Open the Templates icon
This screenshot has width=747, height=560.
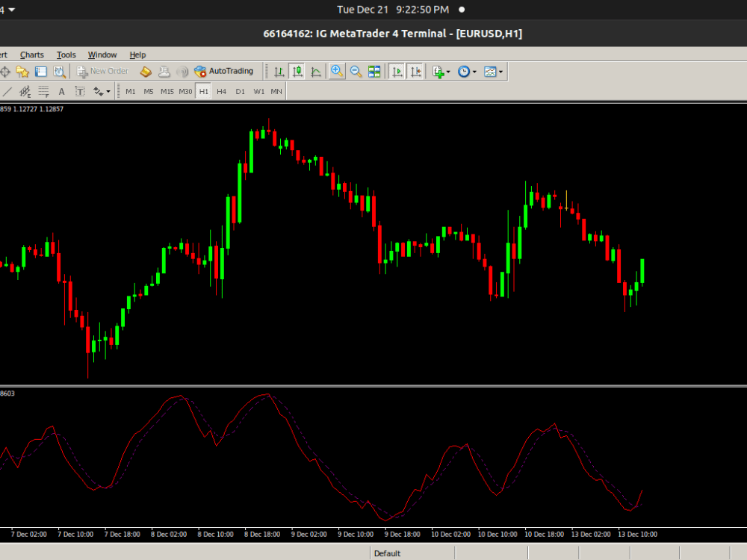click(490, 72)
